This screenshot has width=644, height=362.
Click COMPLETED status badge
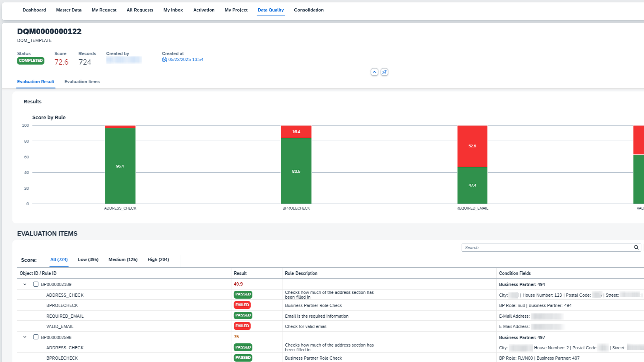tap(31, 61)
